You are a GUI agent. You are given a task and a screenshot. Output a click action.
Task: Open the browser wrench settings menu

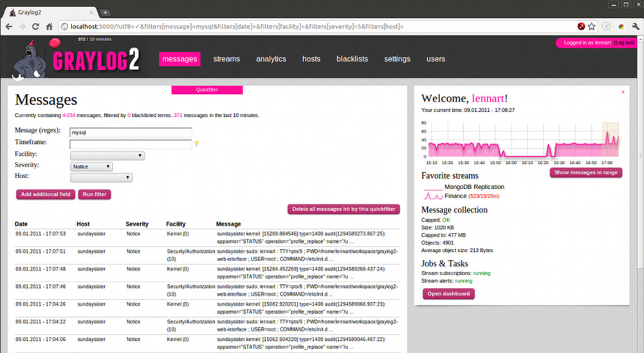pos(636,26)
